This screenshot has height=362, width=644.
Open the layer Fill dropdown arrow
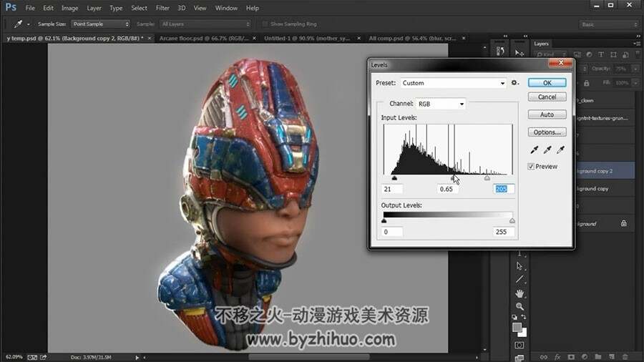click(635, 82)
